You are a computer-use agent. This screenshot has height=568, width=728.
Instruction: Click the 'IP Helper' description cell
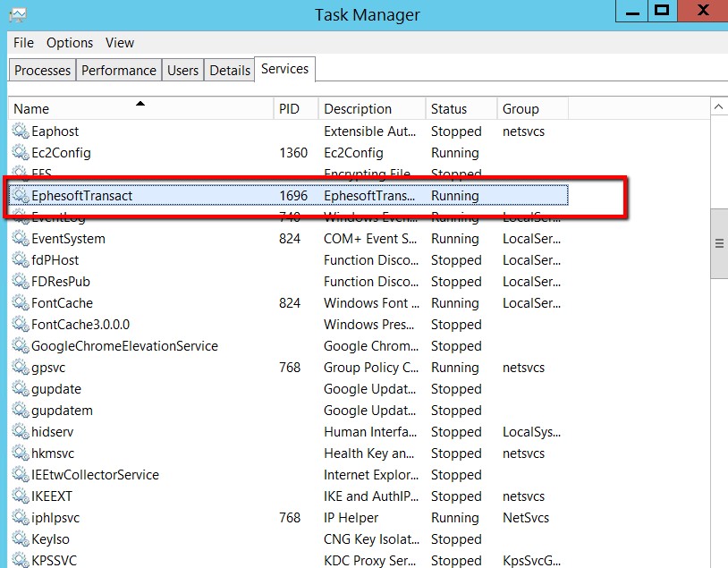[351, 518]
